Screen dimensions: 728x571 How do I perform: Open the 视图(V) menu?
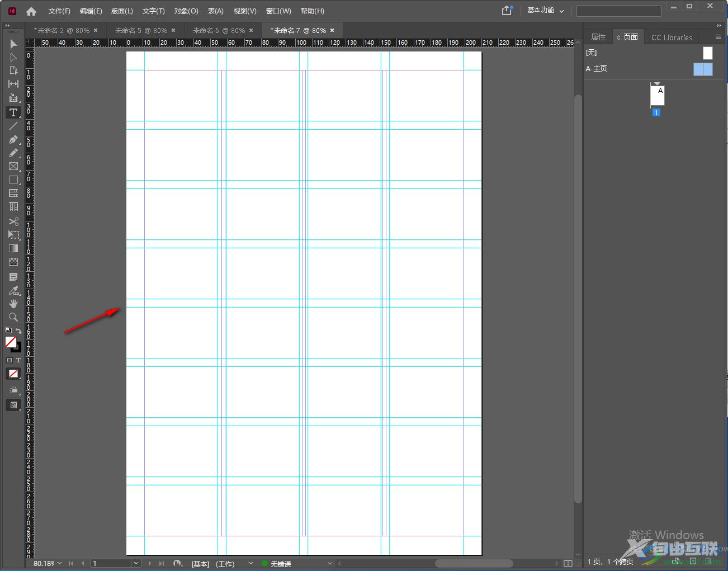pyautogui.click(x=245, y=11)
